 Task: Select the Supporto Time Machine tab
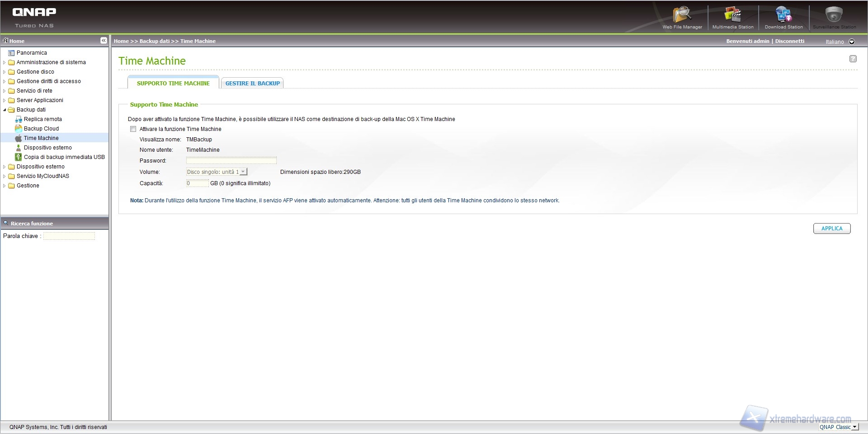(x=173, y=84)
